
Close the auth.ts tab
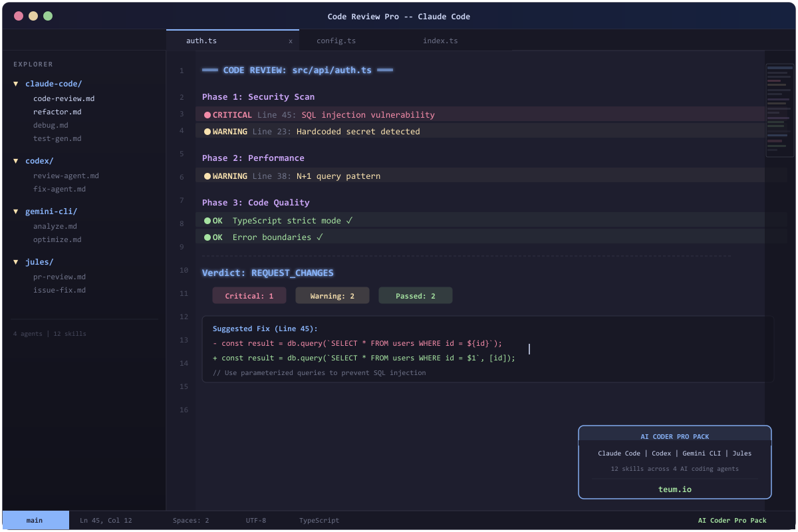[290, 41]
